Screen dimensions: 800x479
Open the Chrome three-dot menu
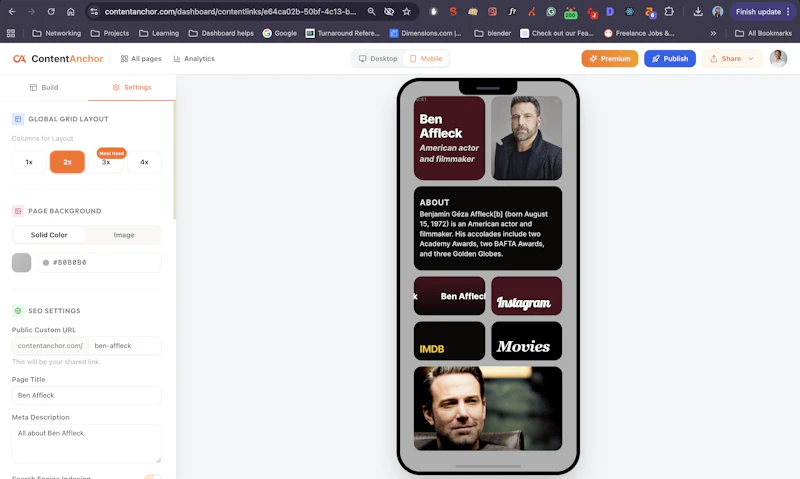[x=788, y=11]
